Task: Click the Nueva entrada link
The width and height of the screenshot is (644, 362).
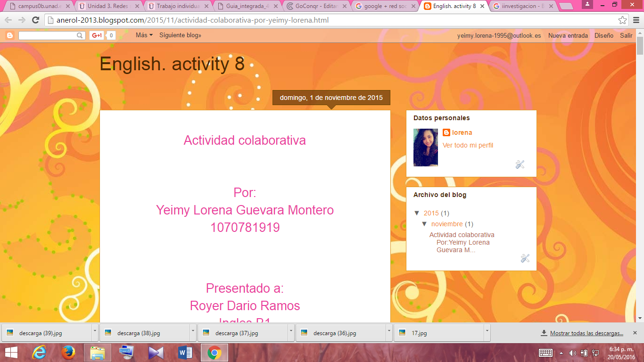Action: [x=568, y=35]
